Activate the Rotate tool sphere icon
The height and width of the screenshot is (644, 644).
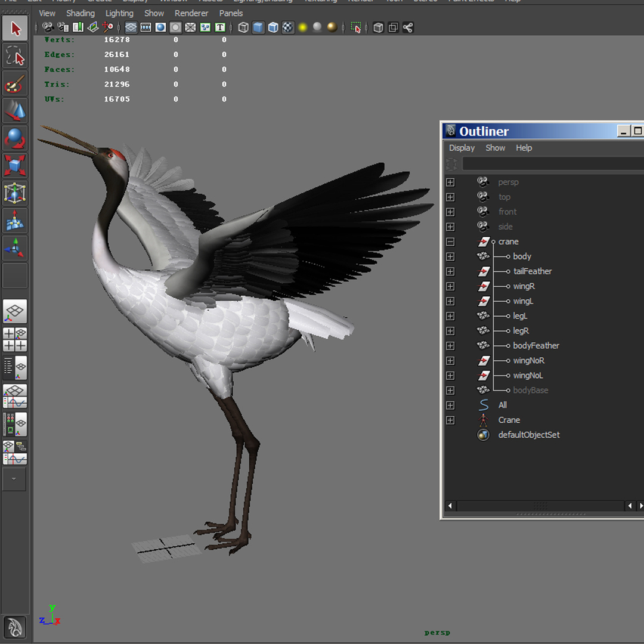[x=15, y=138]
